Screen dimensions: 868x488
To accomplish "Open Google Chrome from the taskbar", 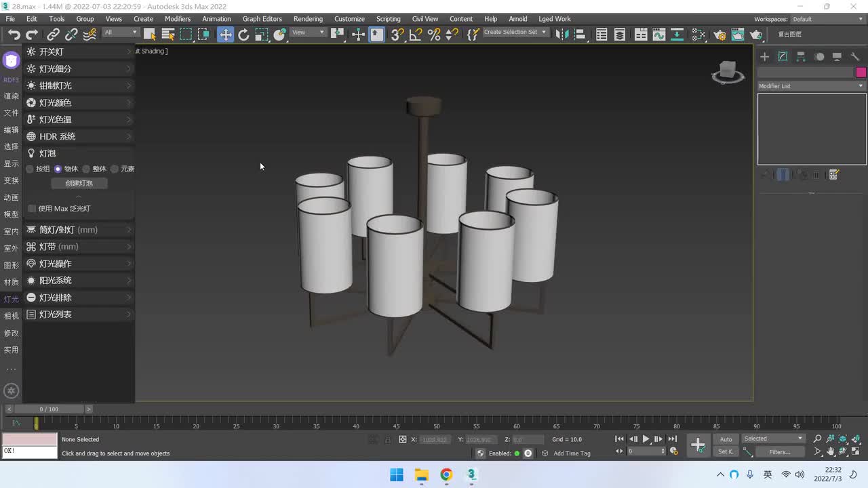I will pos(446,474).
